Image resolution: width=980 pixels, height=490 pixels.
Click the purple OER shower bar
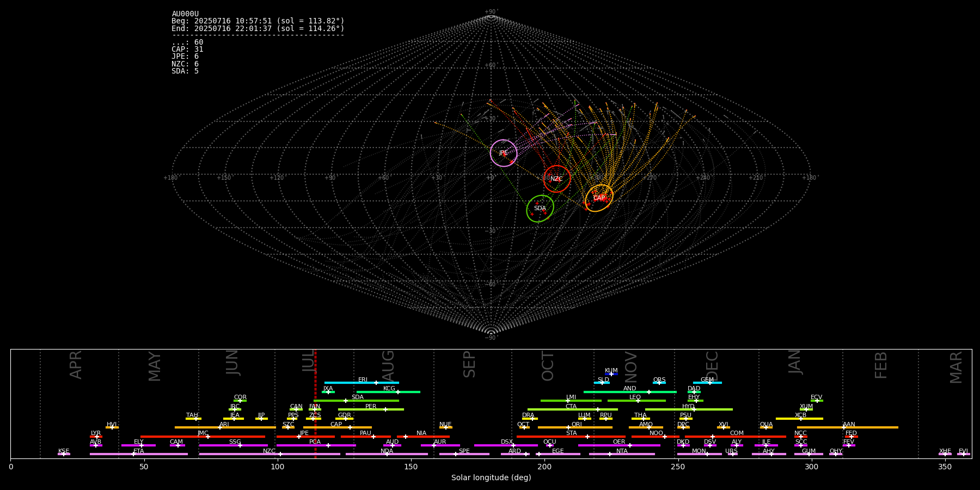[x=619, y=445]
